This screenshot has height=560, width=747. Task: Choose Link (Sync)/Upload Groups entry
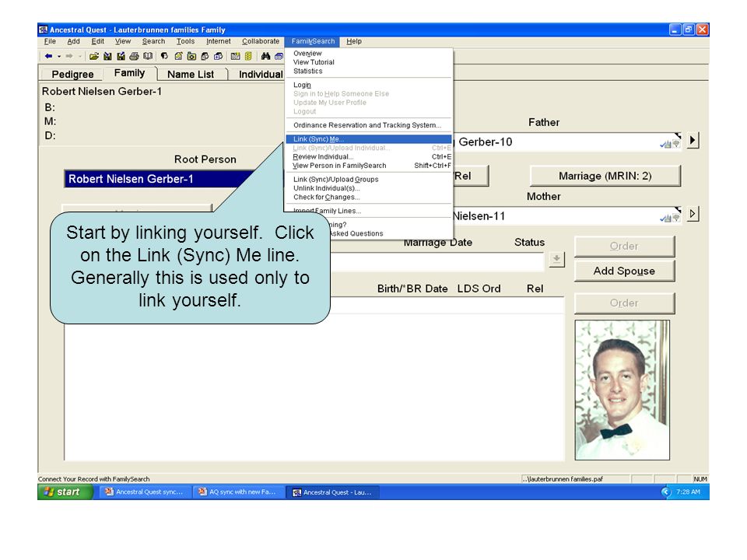[x=369, y=180]
